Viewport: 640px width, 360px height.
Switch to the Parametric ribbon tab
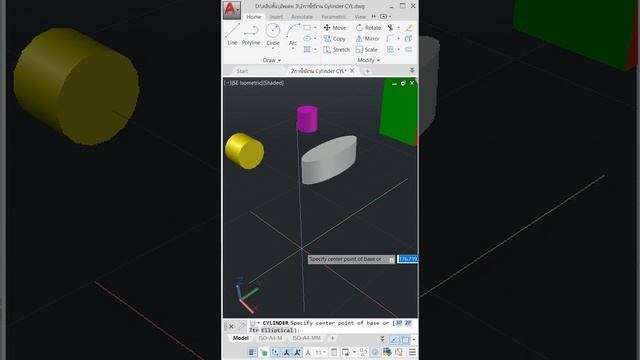(333, 17)
